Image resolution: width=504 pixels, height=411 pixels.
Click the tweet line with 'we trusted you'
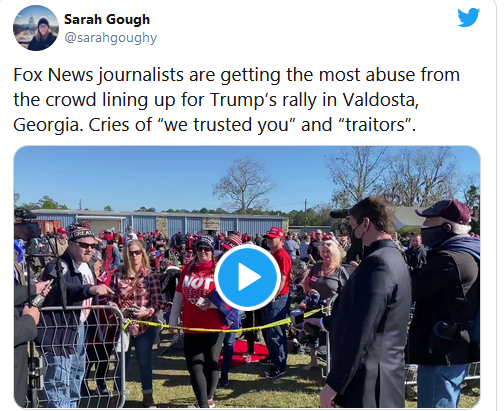215,125
